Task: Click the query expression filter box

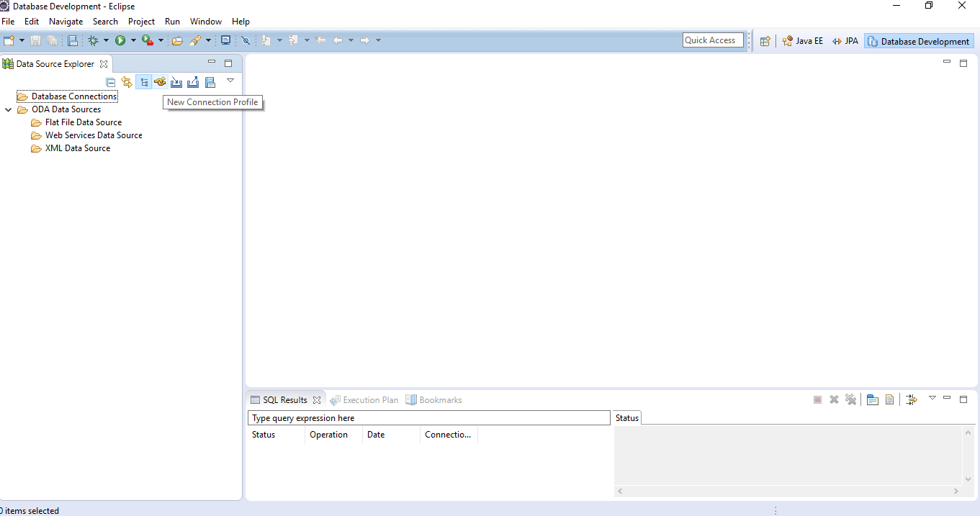Action: (428, 417)
